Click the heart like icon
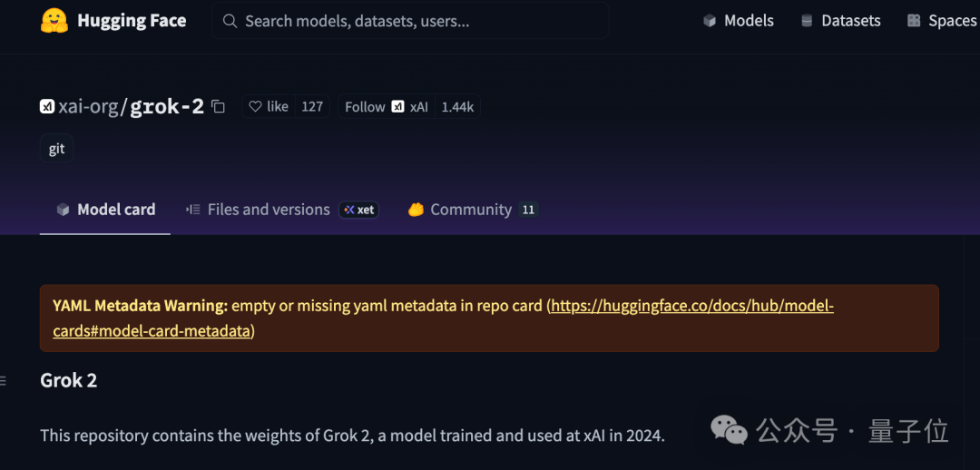The width and height of the screenshot is (980, 470). (254, 107)
